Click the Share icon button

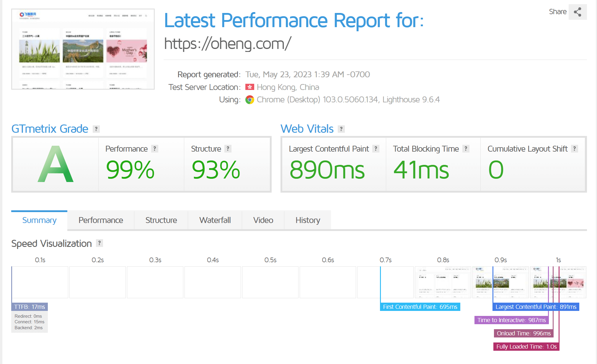578,12
